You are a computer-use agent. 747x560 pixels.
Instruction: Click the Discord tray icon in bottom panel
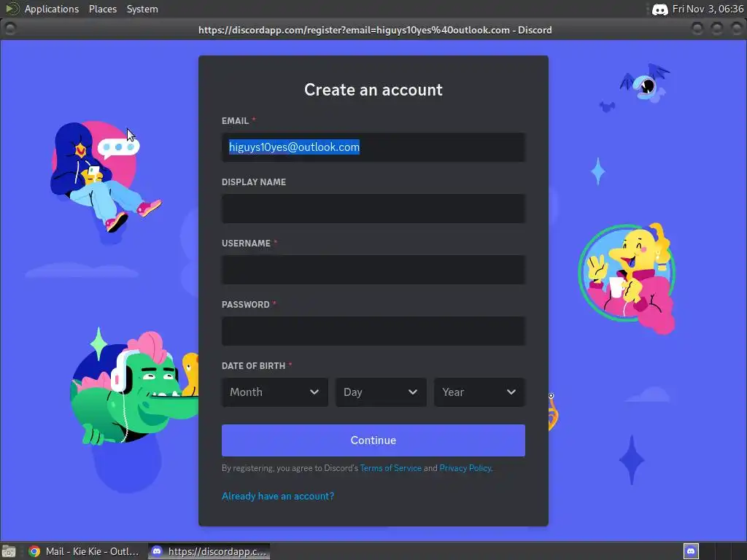click(691, 551)
